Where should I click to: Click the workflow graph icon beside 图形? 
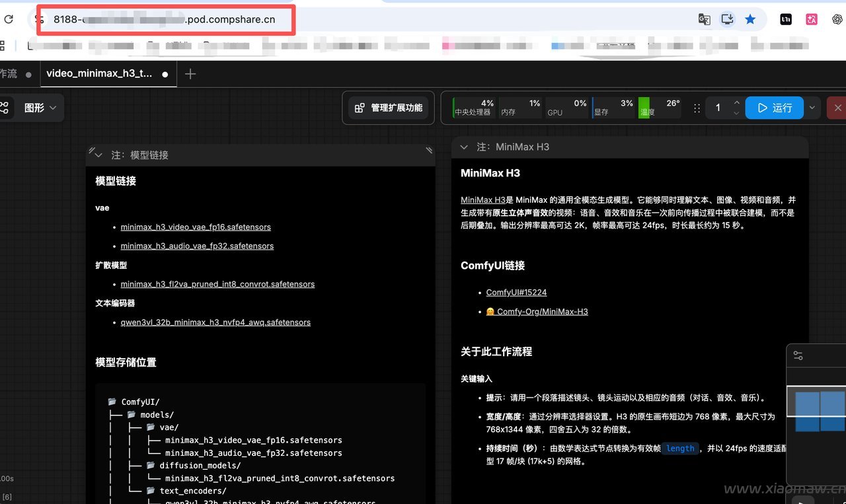pyautogui.click(x=4, y=108)
